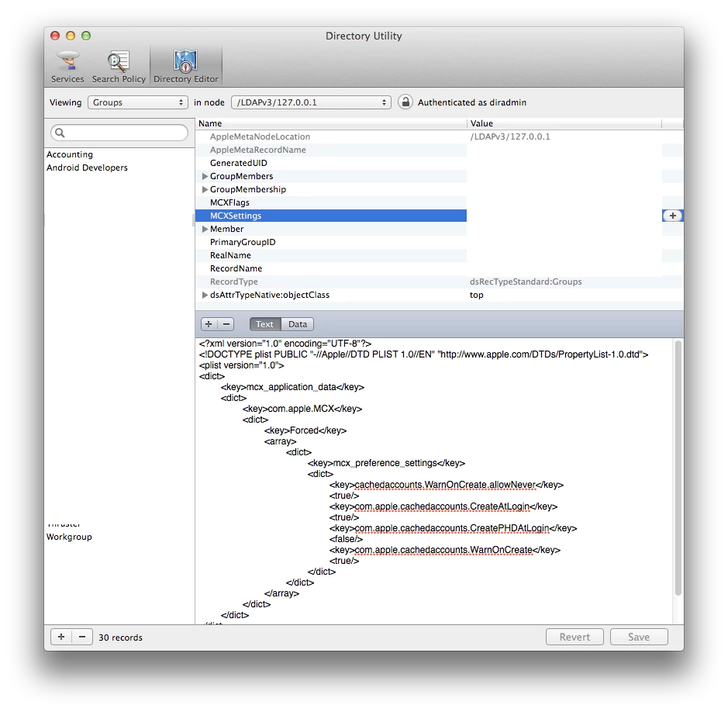Select the PrimaryGroupID attribute row
The width and height of the screenshot is (728, 712).
tap(440, 242)
